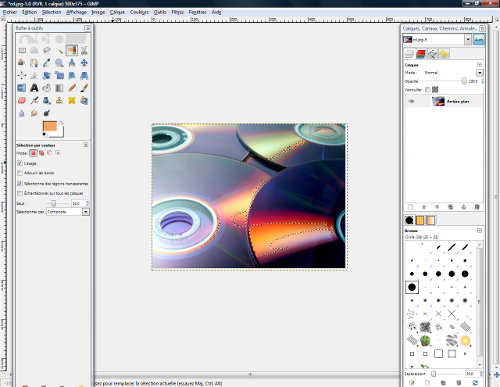Open the image selector dropdown in Calques dock
The image size is (500, 387).
click(x=468, y=40)
